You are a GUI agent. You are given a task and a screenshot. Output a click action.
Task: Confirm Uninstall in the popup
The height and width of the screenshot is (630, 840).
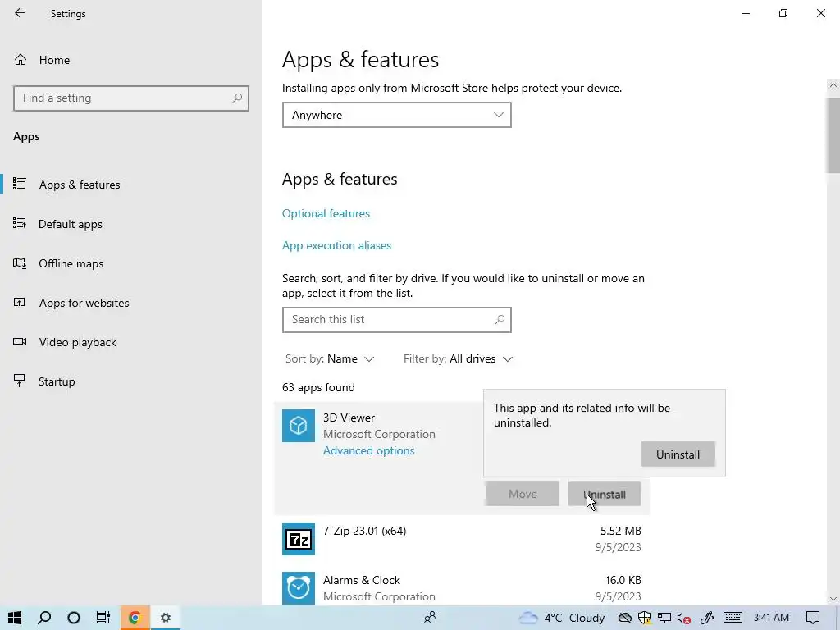coord(678,454)
